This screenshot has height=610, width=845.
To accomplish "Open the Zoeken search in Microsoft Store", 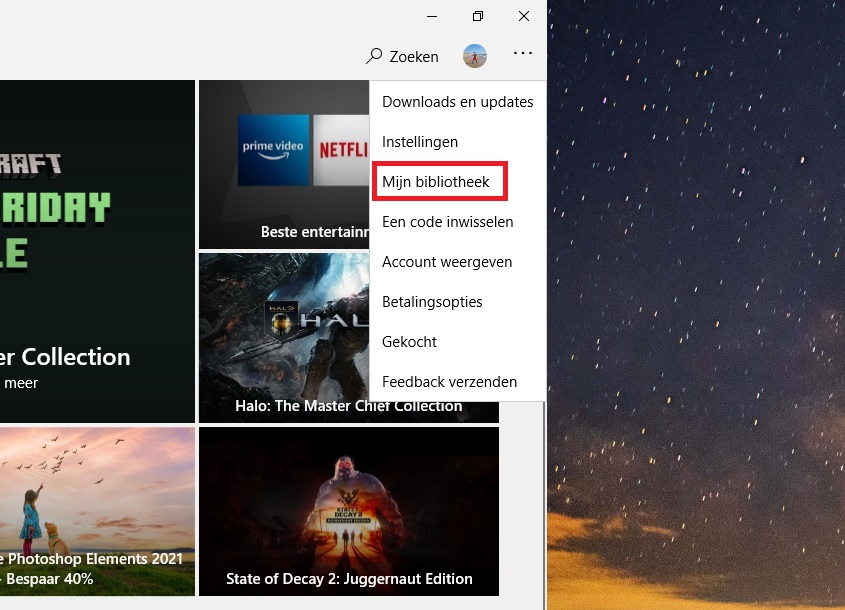I will [x=402, y=56].
